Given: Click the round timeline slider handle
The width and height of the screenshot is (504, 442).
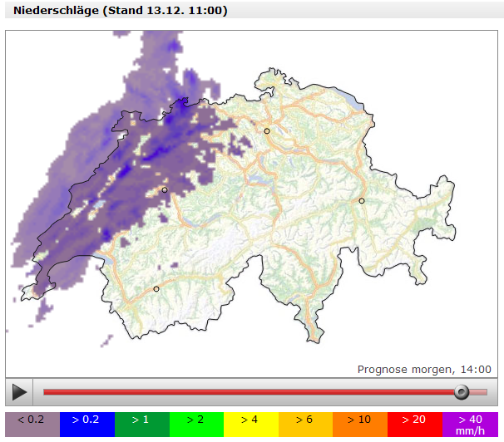Looking at the screenshot, I should 461,391.
